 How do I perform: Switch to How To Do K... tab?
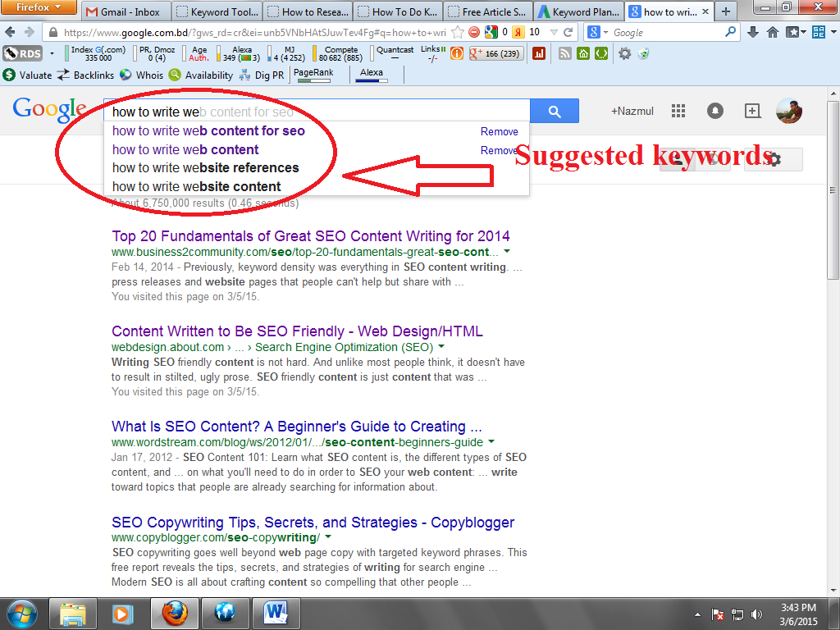[x=399, y=11]
